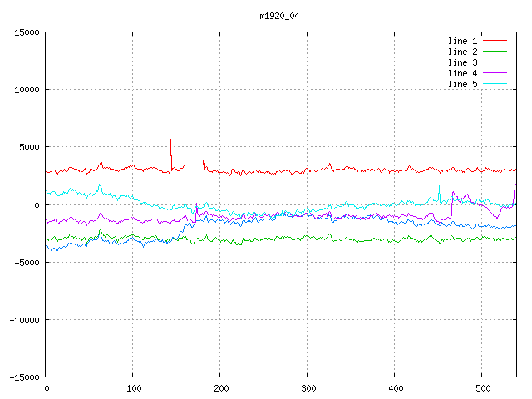532x399 pixels.
Task: Pick the "line 4" legend label
Action: tap(462, 73)
